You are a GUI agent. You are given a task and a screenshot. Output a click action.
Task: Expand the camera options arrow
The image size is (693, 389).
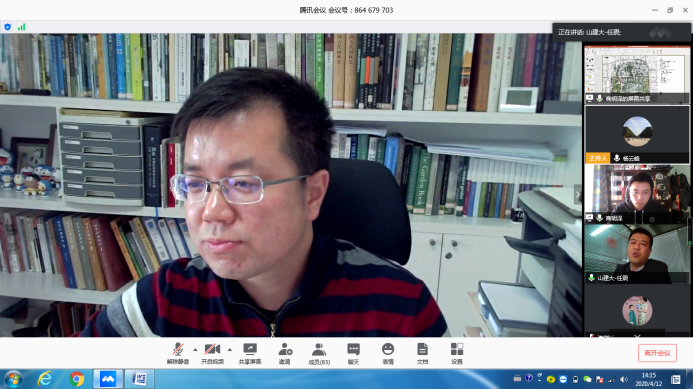229,350
